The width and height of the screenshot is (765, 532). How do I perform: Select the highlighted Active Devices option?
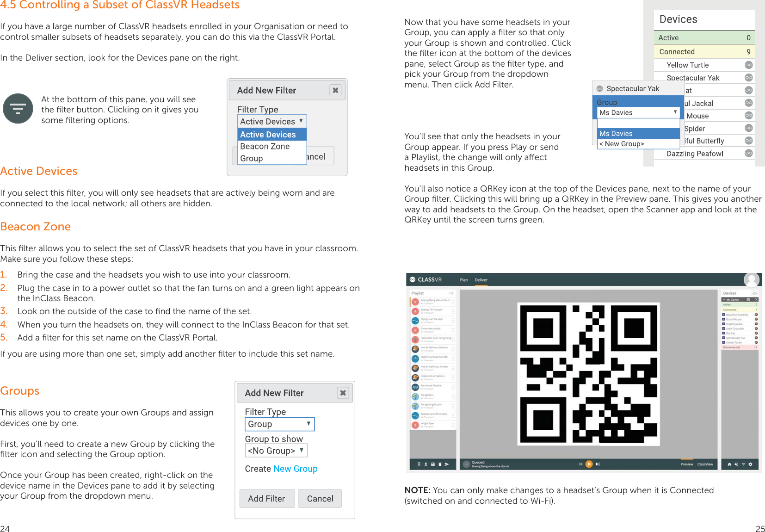click(272, 135)
